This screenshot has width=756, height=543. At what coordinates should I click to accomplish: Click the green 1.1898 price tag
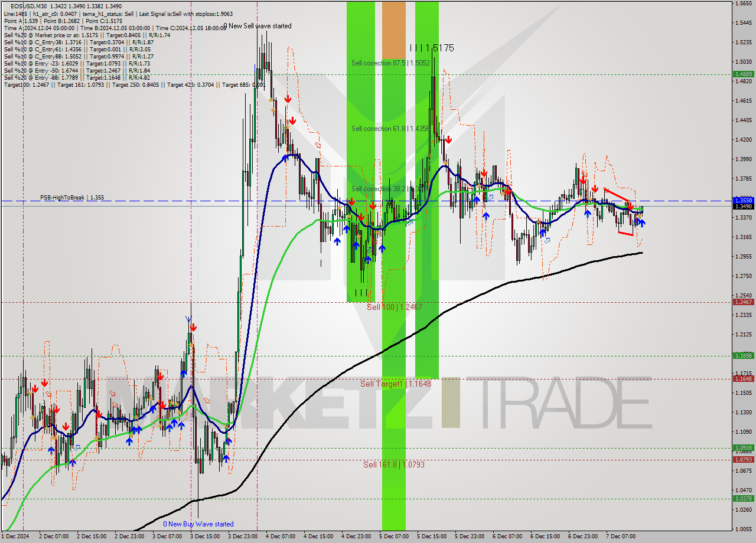743,355
